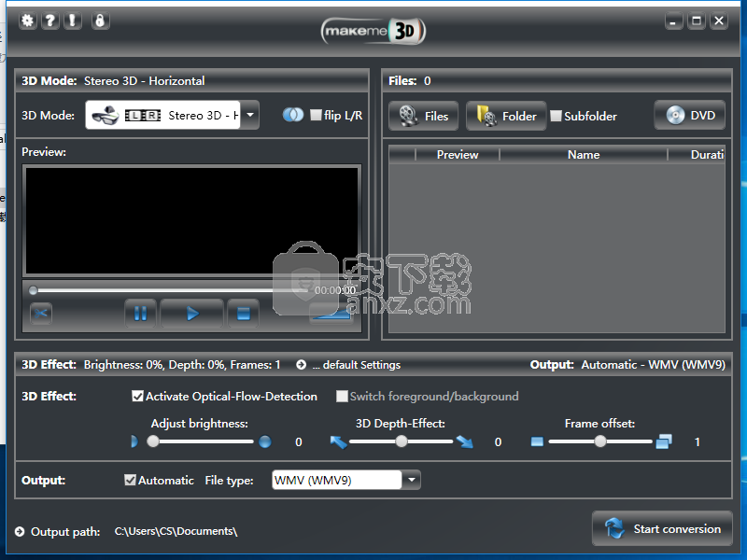Click the padlock registration icon

[x=100, y=21]
